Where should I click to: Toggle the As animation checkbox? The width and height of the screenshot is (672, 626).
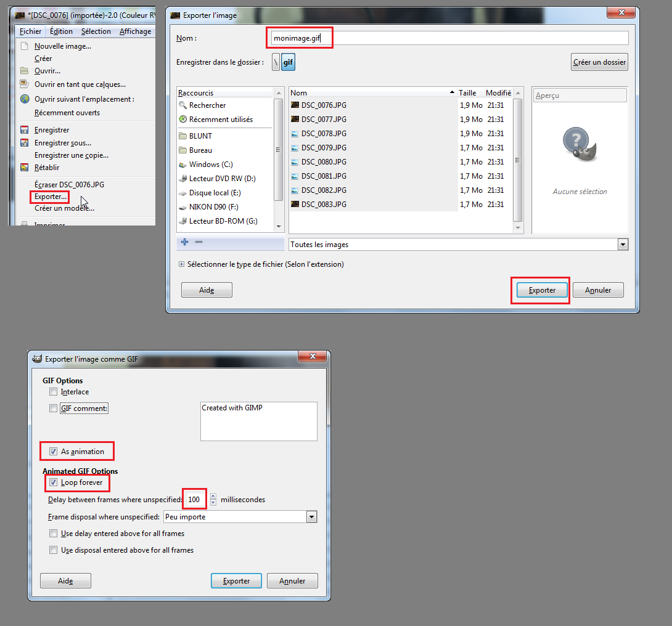(x=53, y=451)
